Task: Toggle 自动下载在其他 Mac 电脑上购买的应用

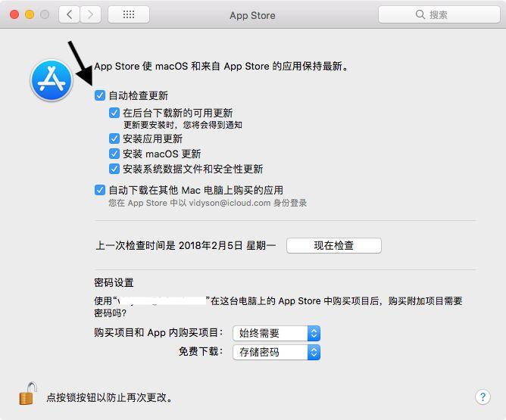Action: (100, 190)
